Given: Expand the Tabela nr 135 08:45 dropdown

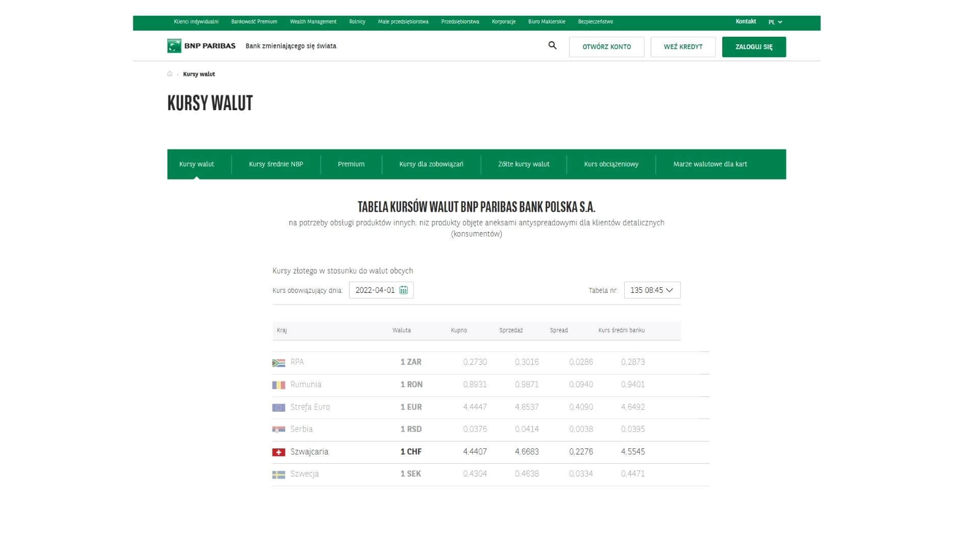Looking at the screenshot, I should tap(652, 290).
